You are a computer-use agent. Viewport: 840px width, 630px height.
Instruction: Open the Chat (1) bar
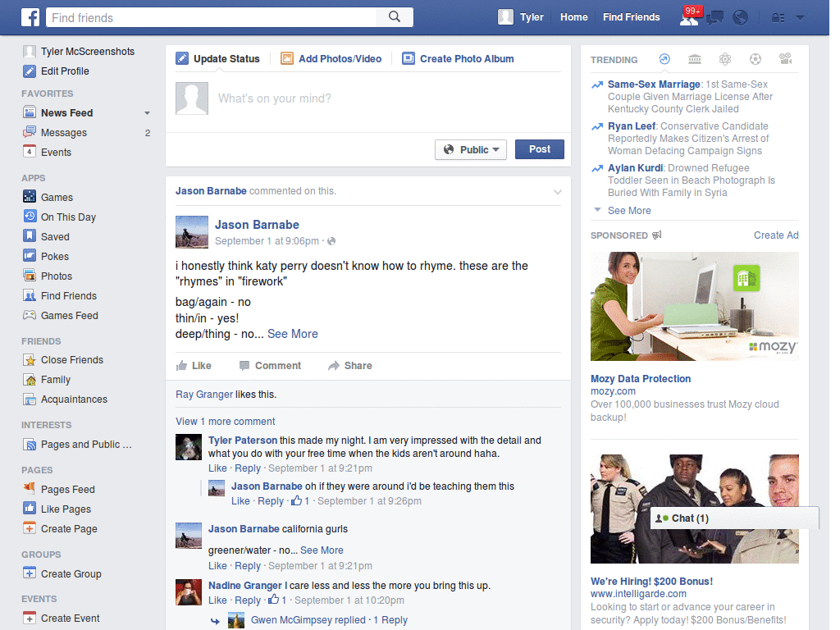[734, 518]
